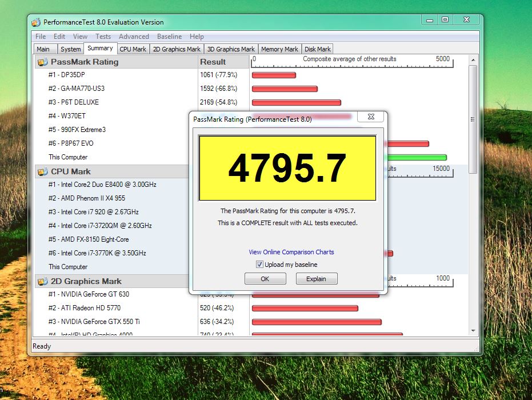Click the result value '636 (-34.2%)'
Screen dimensions: 532x400
(217, 322)
